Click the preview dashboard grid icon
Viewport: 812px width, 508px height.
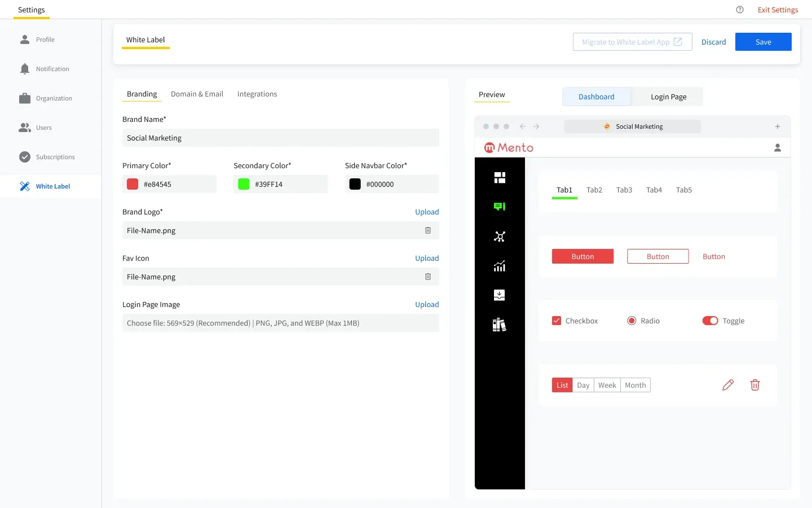click(x=500, y=178)
